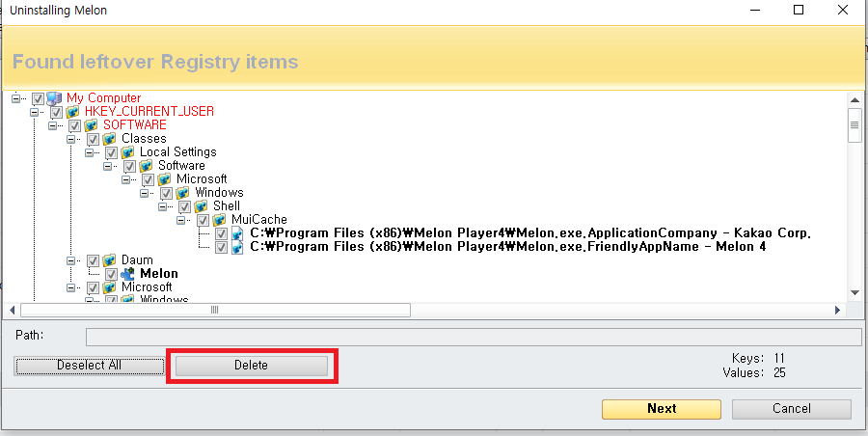Click the horizontal scrollbar left arrow

tap(13, 311)
